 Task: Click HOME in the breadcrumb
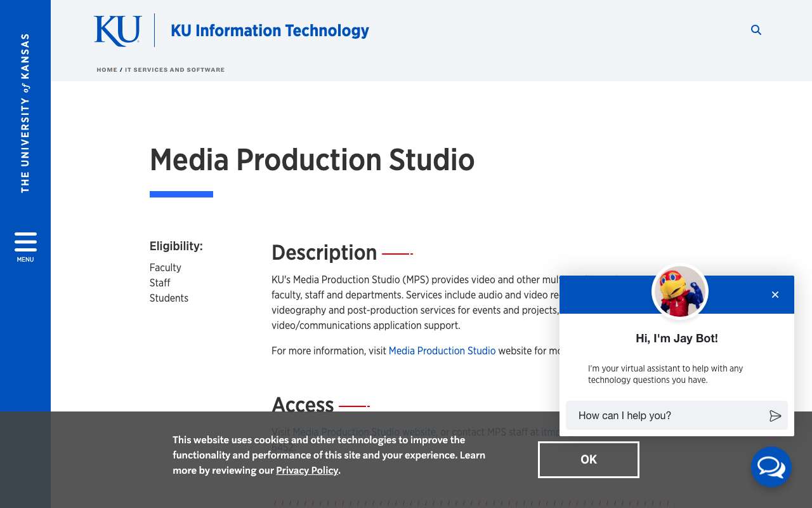coord(107,70)
